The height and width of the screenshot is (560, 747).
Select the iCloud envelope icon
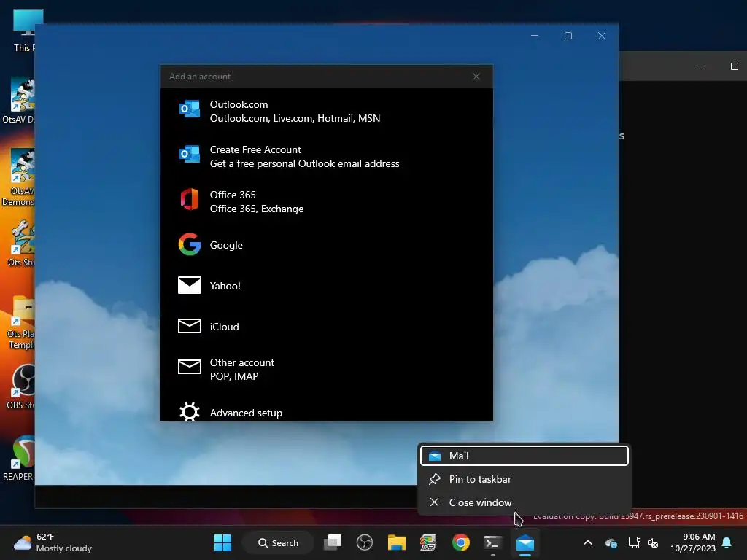point(190,326)
